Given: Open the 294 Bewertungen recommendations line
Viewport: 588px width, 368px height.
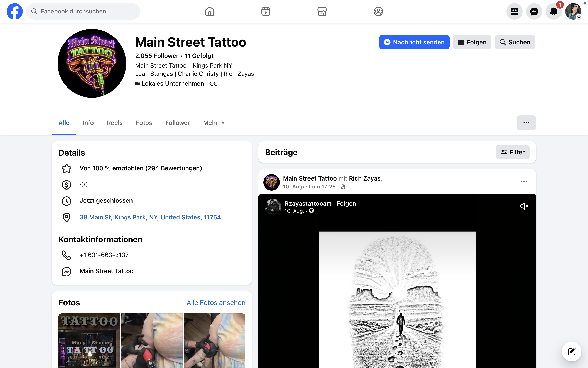Looking at the screenshot, I should (141, 168).
